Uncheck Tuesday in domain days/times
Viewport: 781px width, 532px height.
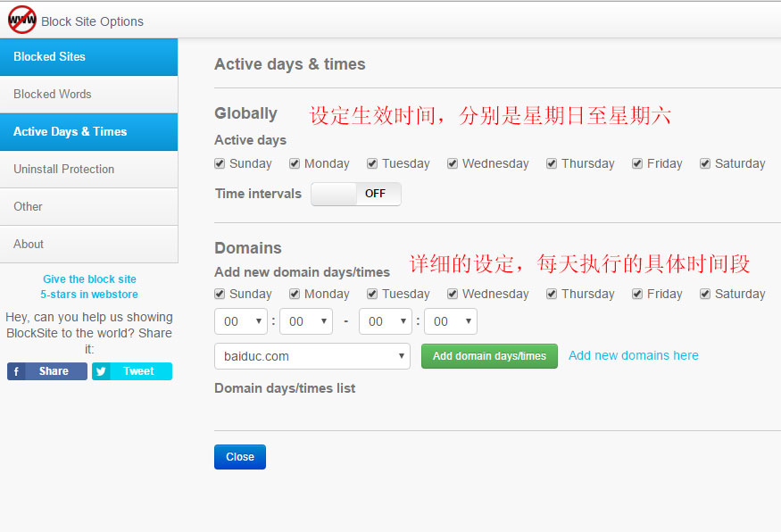coord(372,294)
